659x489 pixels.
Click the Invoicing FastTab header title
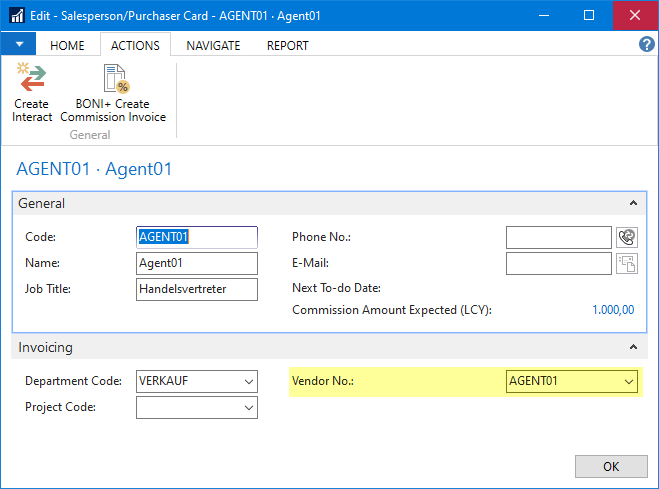point(45,347)
